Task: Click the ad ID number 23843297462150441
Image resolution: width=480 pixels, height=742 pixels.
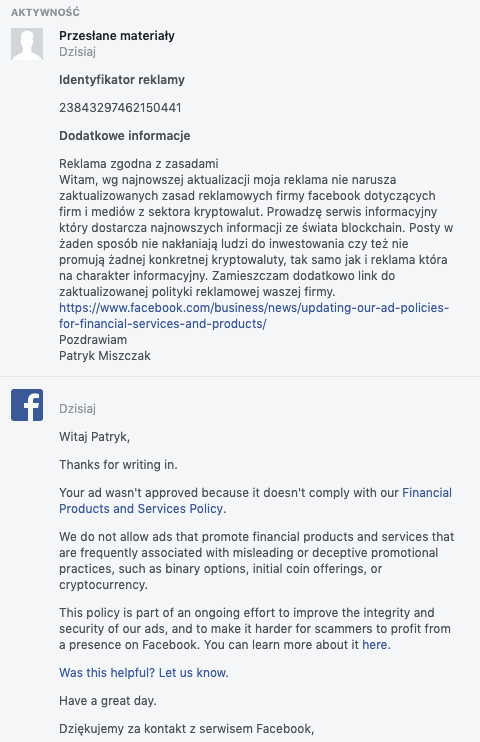Action: click(x=120, y=108)
